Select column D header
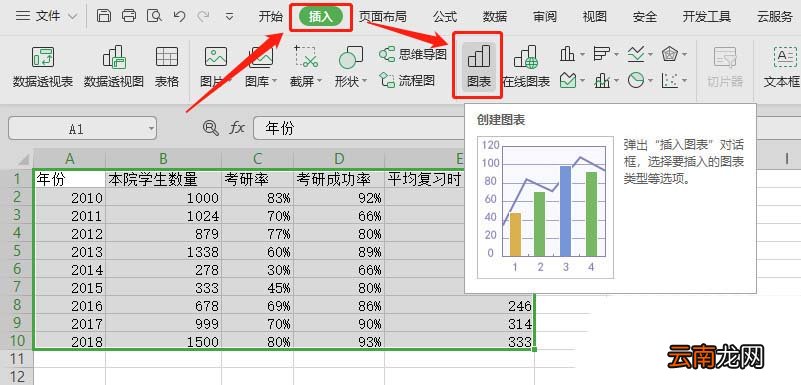Image resolution: width=801 pixels, height=385 pixels. click(x=339, y=158)
